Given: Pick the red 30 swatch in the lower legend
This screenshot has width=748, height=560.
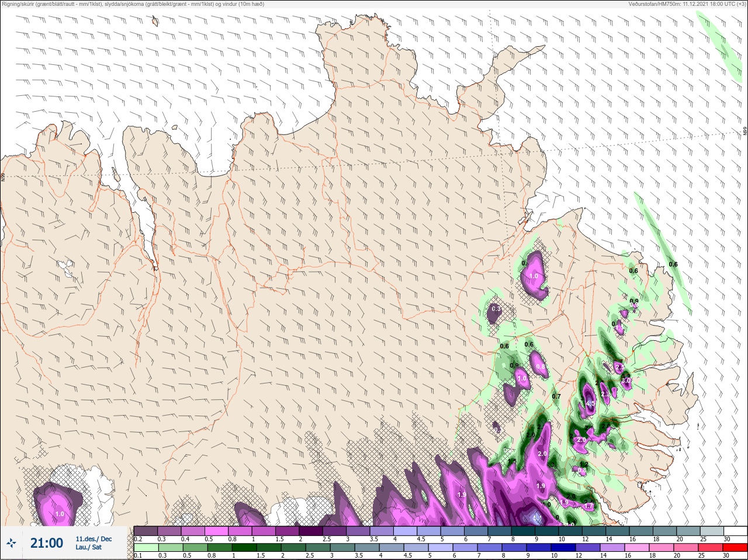Looking at the screenshot, I should pyautogui.click(x=735, y=548).
